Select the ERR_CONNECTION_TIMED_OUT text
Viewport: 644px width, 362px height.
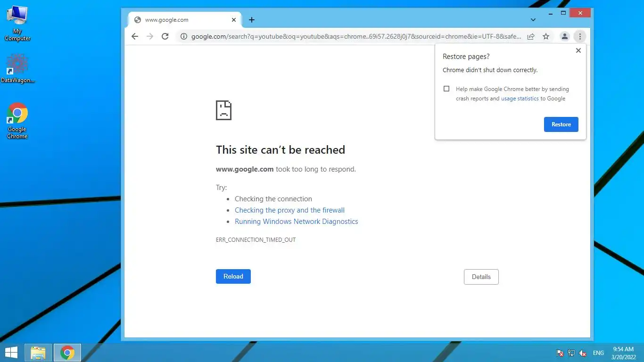tap(256, 240)
